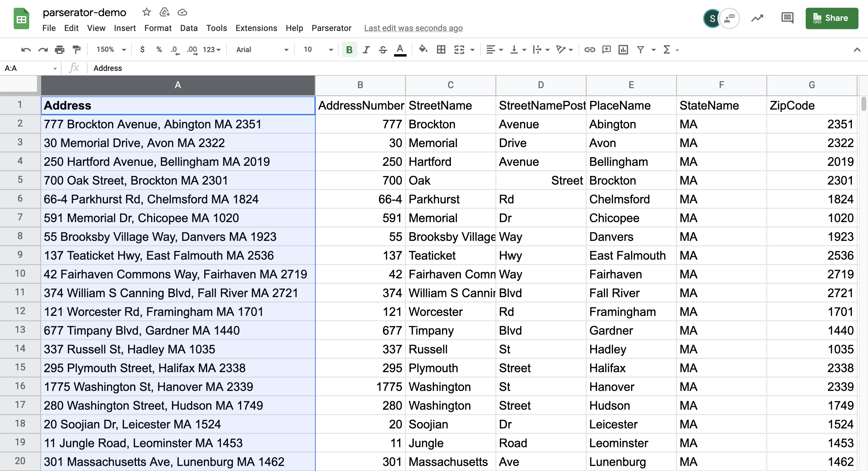Click the sum function icon
The image size is (868, 471).
coord(666,49)
